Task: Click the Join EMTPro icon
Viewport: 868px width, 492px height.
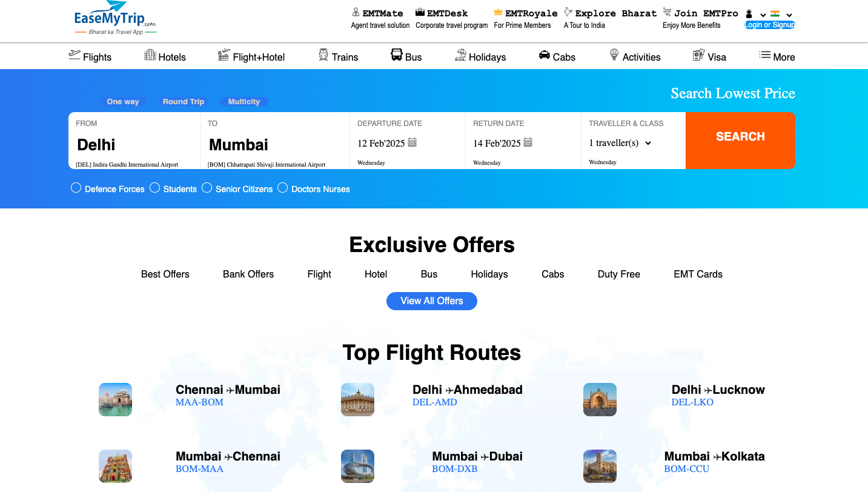Action: tap(668, 12)
